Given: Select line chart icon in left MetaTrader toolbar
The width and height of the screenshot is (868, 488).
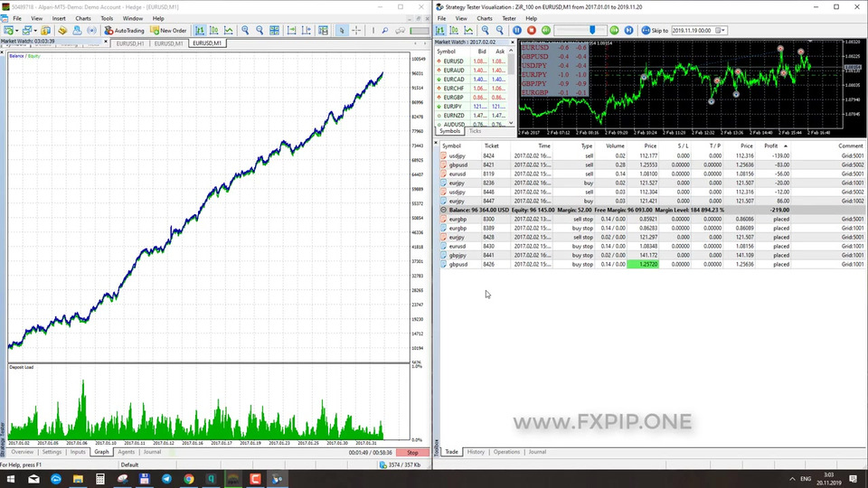Looking at the screenshot, I should click(228, 31).
